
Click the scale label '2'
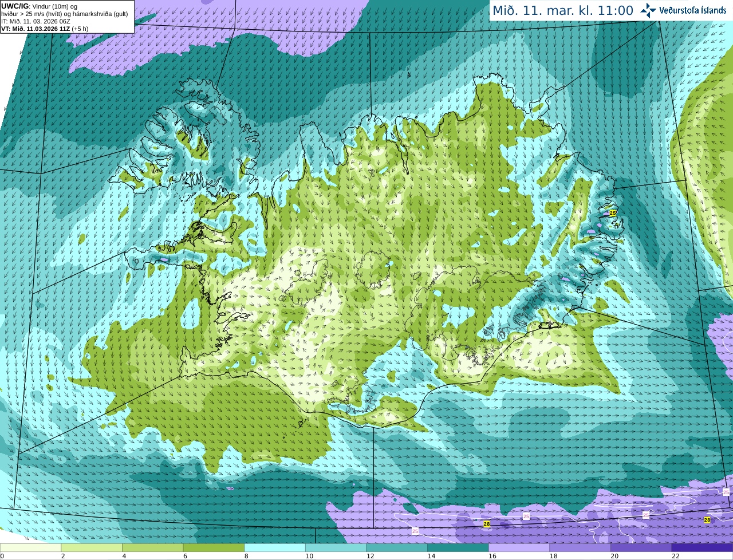[x=63, y=556]
